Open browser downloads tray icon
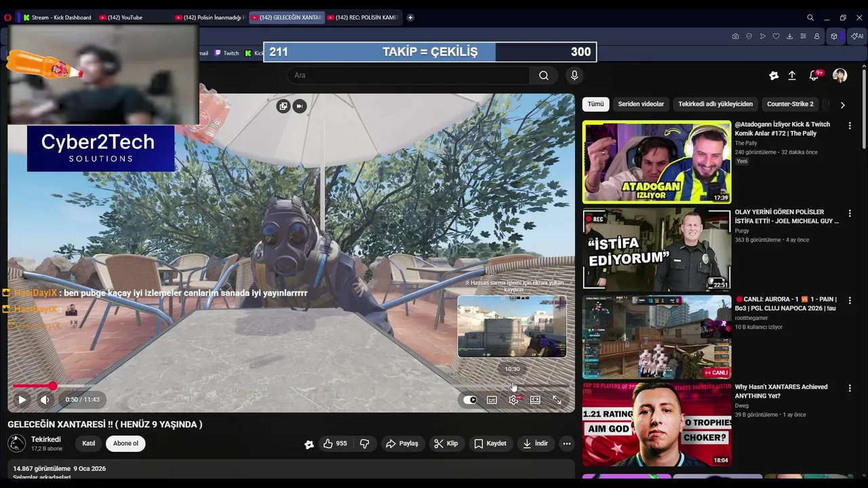 point(789,37)
